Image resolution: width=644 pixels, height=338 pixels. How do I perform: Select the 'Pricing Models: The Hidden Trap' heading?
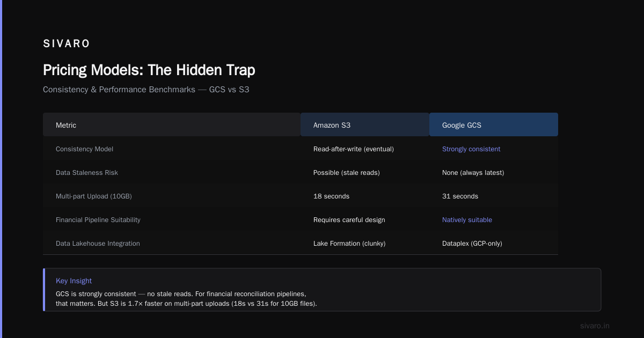(149, 70)
